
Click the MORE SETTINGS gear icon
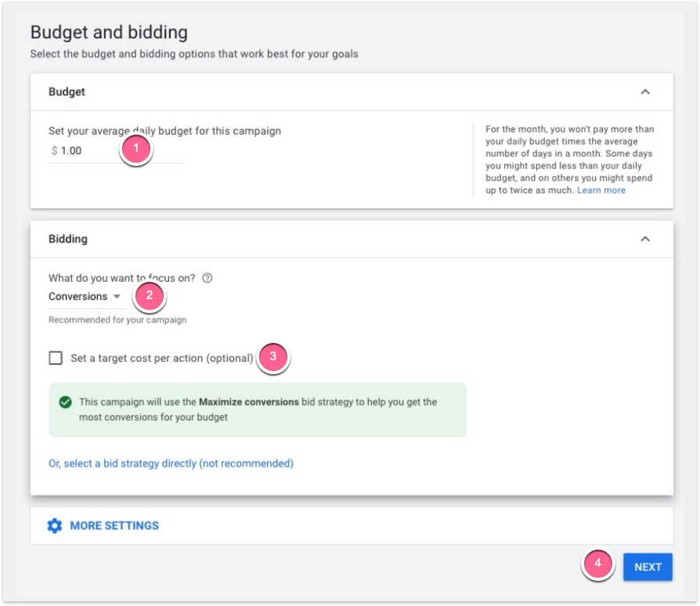pyautogui.click(x=54, y=525)
